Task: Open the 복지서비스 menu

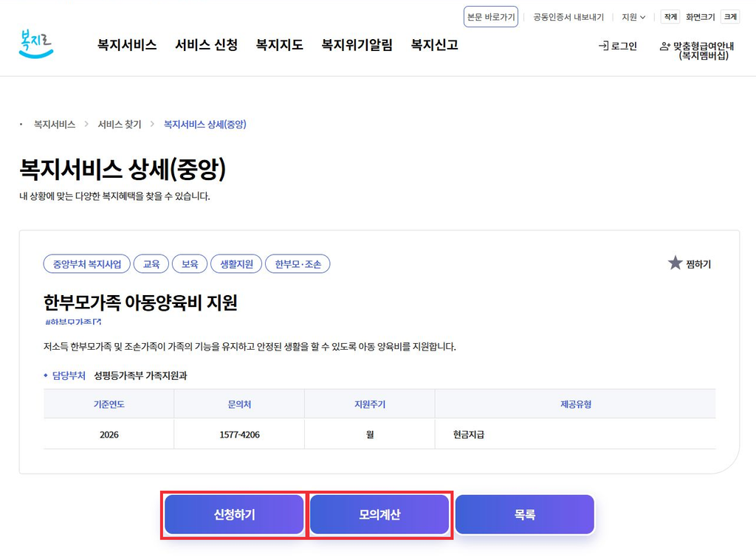Action: click(x=127, y=45)
